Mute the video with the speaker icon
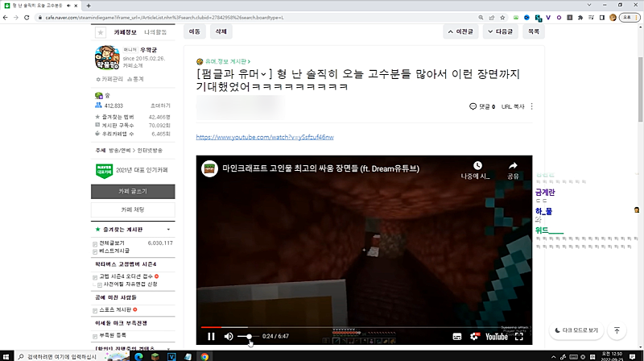The width and height of the screenshot is (644, 361). pyautogui.click(x=229, y=336)
